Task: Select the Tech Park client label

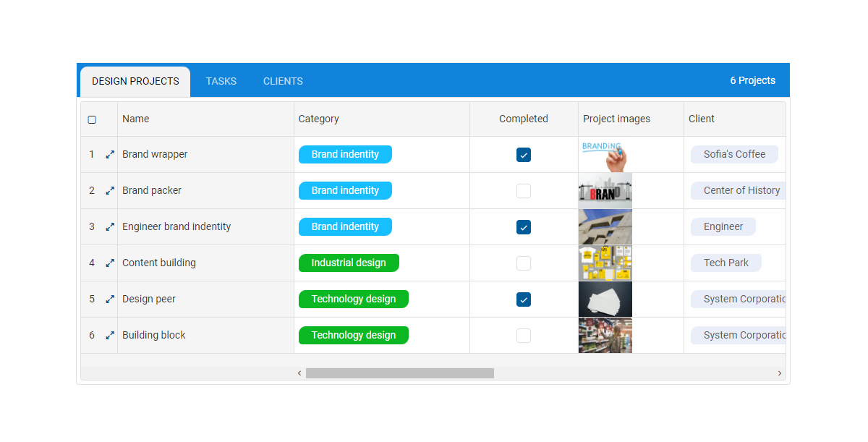Action: pyautogui.click(x=726, y=263)
